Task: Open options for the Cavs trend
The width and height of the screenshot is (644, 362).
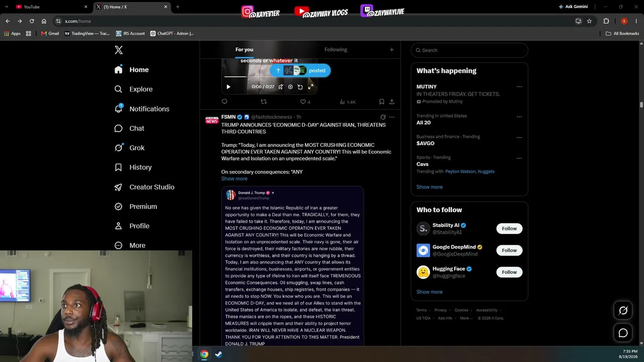Action: 519,158
